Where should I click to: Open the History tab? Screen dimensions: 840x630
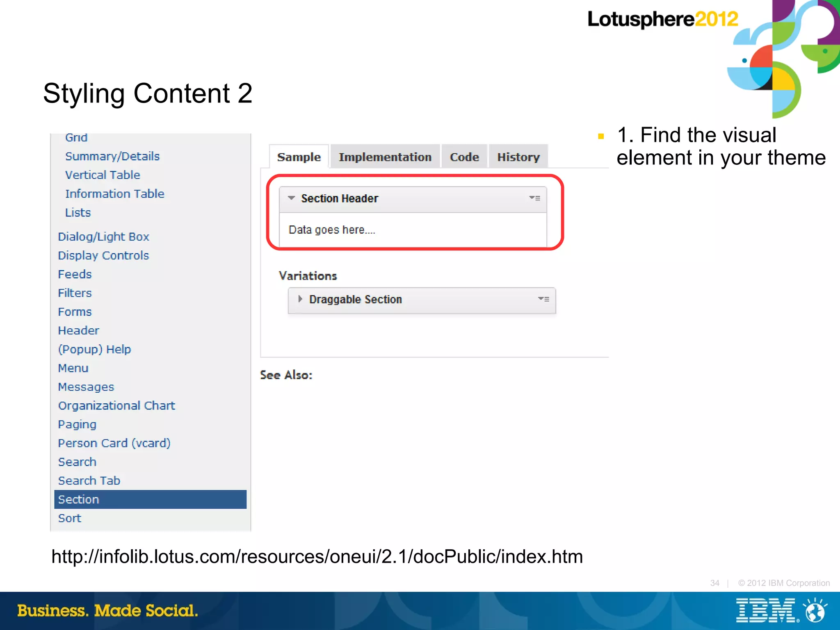[x=518, y=157]
